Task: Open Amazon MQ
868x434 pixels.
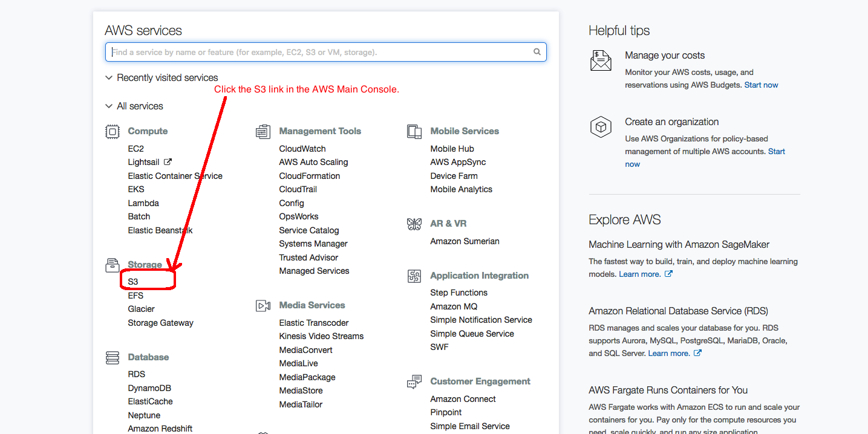Action: 454,306
